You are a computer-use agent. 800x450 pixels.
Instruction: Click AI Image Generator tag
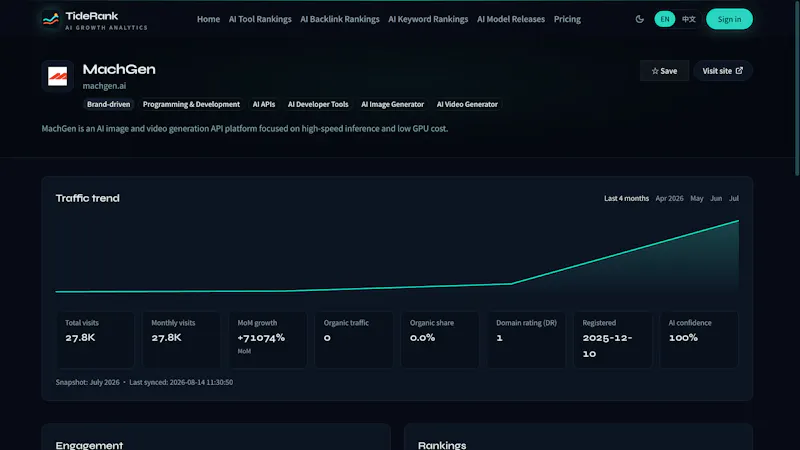[392, 104]
